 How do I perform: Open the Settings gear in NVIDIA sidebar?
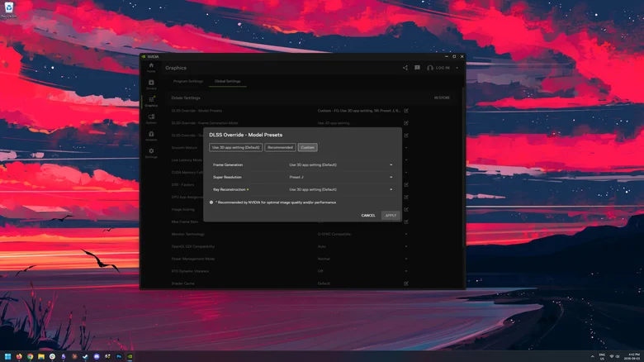point(151,153)
